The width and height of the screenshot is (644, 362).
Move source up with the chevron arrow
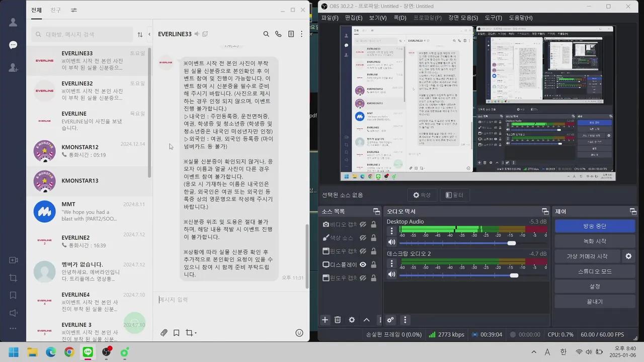[x=366, y=320]
